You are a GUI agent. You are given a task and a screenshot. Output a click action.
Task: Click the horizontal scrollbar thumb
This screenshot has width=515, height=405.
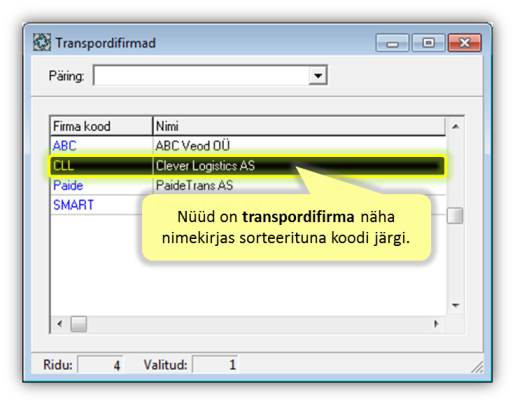point(79,324)
